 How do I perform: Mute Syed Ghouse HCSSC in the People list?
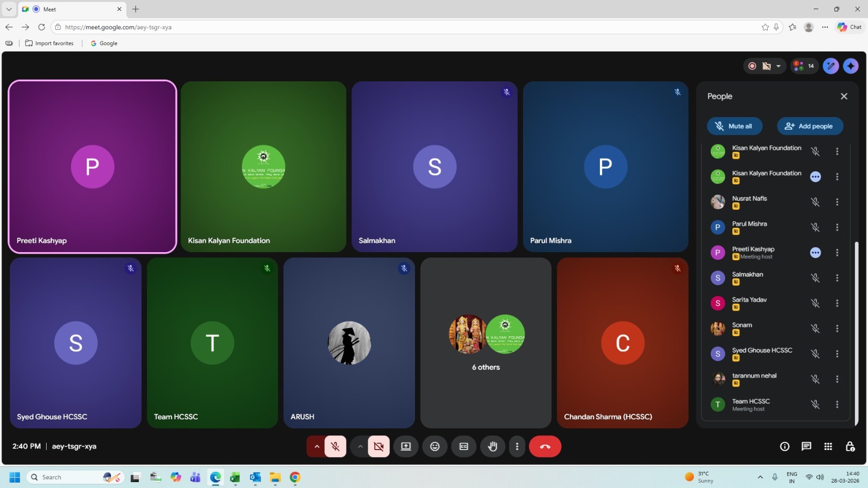coord(815,354)
